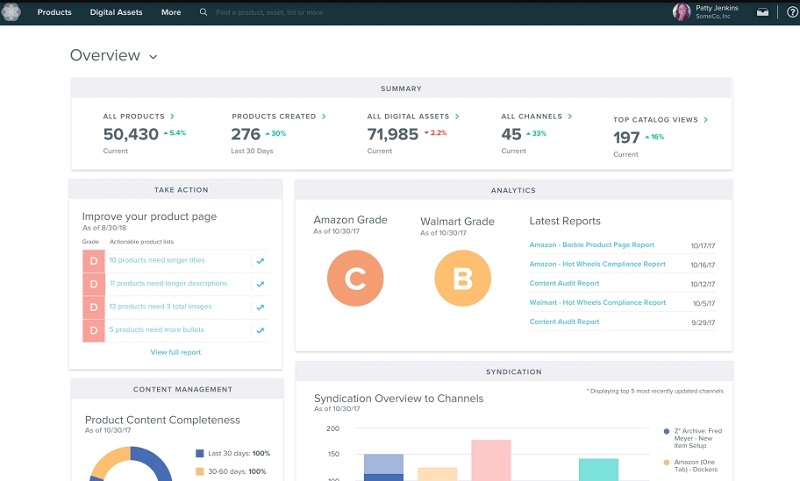The width and height of the screenshot is (800, 481).
Task: Click the search magnifier icon
Action: click(x=203, y=12)
